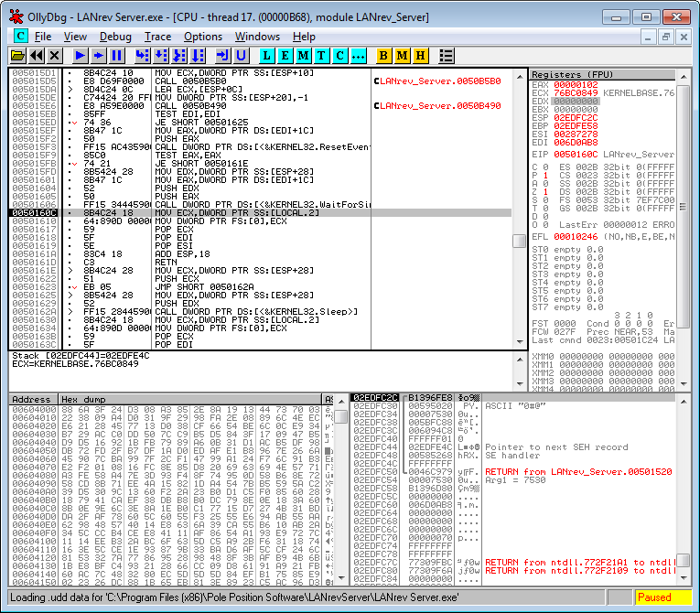Click the Restart program rewind icon
Screen dimensions: 700x613
point(37,56)
